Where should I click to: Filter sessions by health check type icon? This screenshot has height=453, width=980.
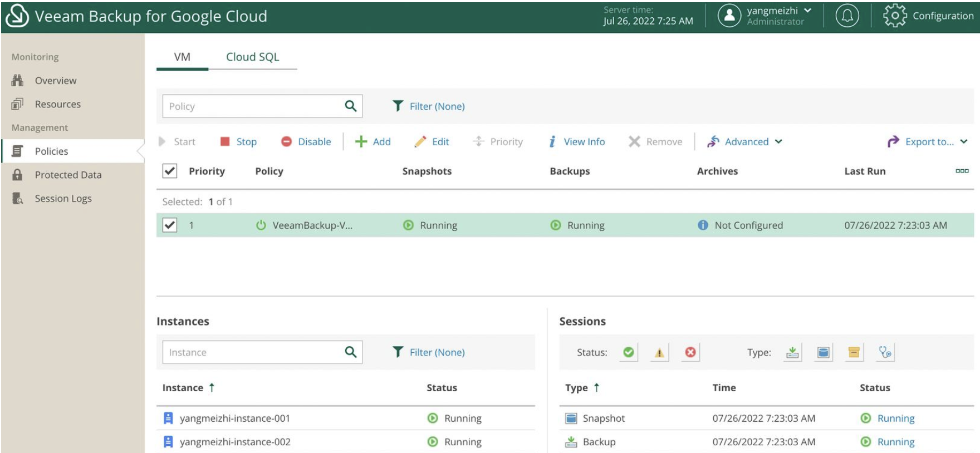tap(885, 352)
